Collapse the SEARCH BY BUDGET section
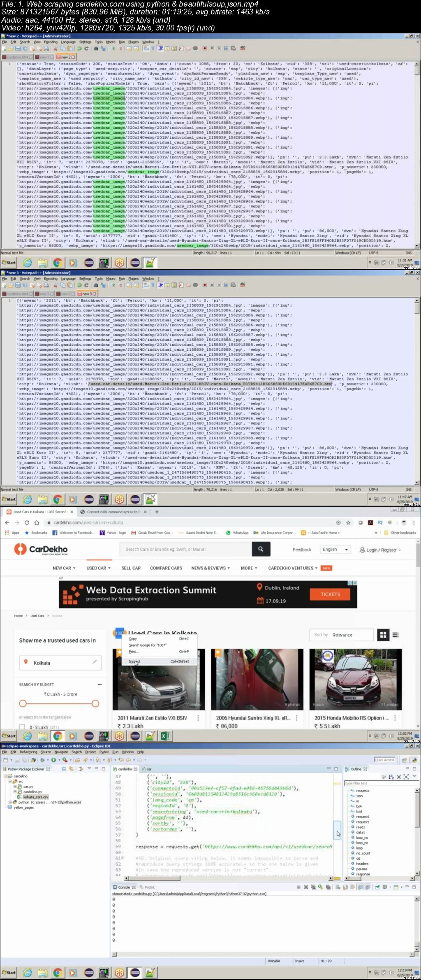421x980 pixels. coord(99,684)
